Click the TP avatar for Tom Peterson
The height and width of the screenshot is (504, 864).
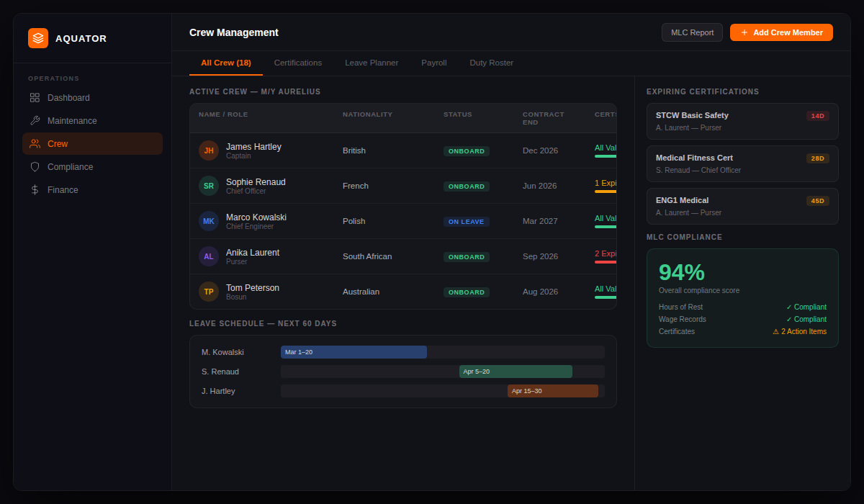click(x=209, y=292)
